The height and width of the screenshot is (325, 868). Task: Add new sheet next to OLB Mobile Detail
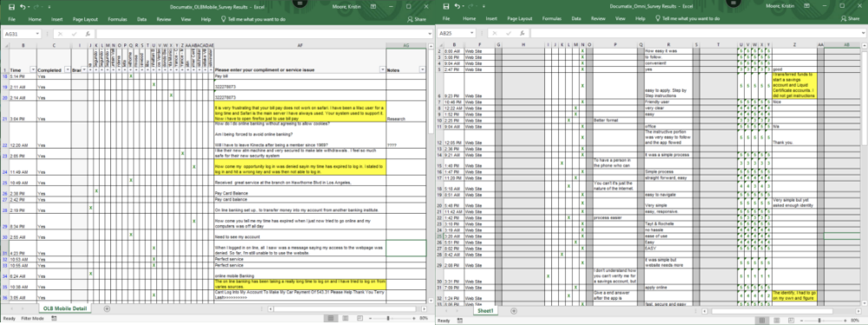(107, 308)
